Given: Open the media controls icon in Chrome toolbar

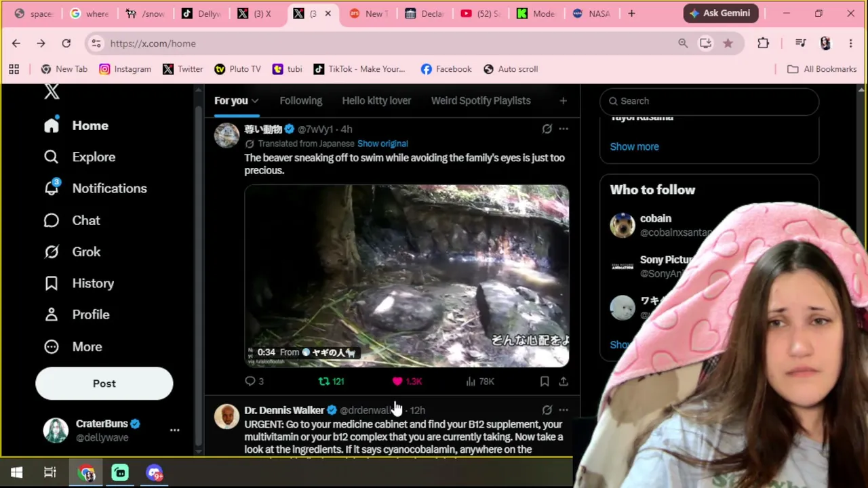Looking at the screenshot, I should [x=801, y=43].
